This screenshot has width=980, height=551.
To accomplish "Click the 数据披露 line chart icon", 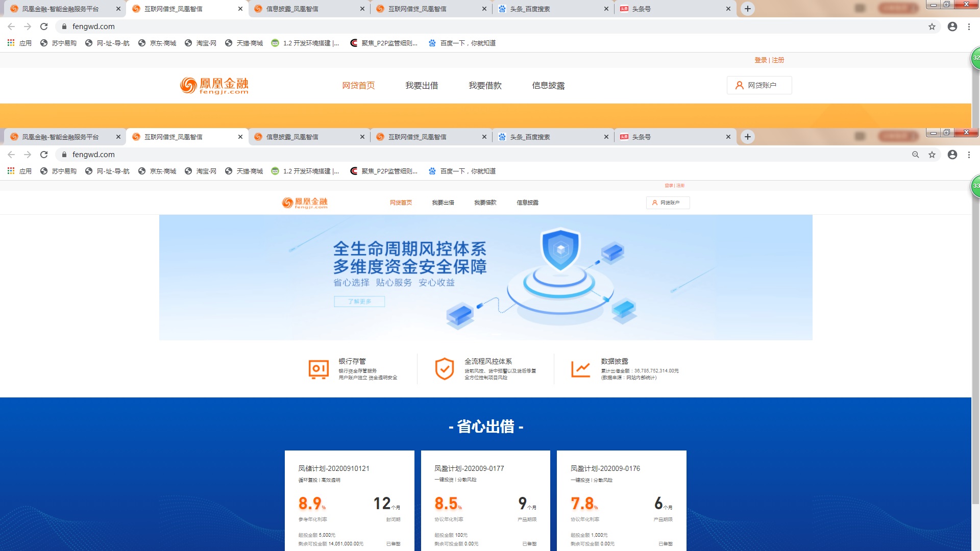I will pos(580,368).
